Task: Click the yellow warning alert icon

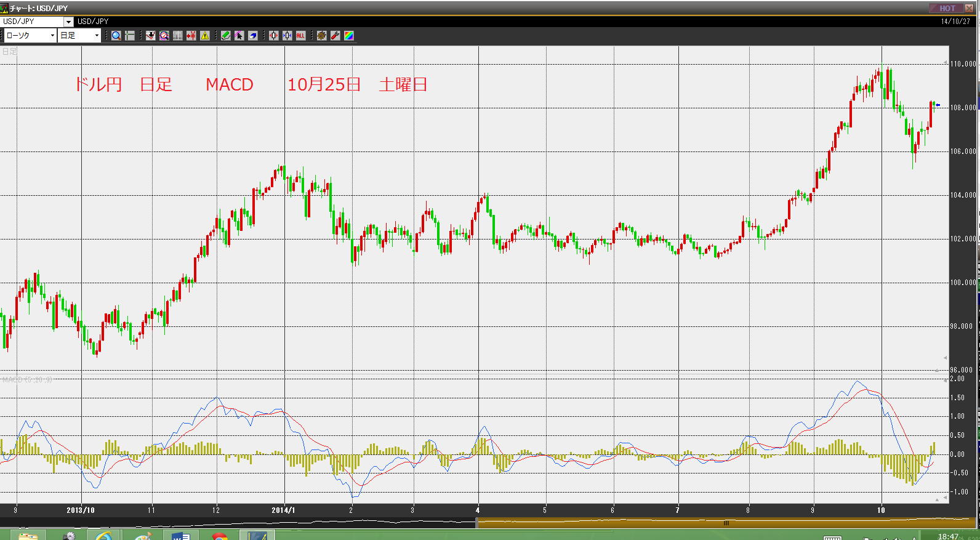Action: click(x=204, y=36)
